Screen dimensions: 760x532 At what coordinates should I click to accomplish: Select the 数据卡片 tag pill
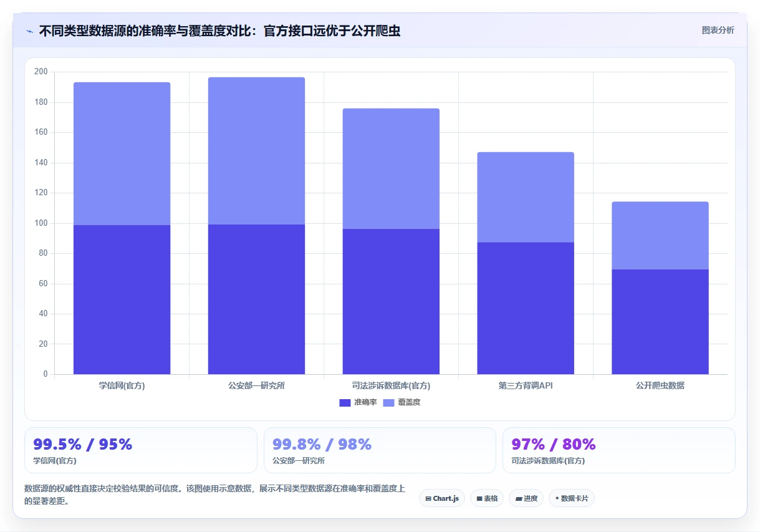pyautogui.click(x=572, y=498)
